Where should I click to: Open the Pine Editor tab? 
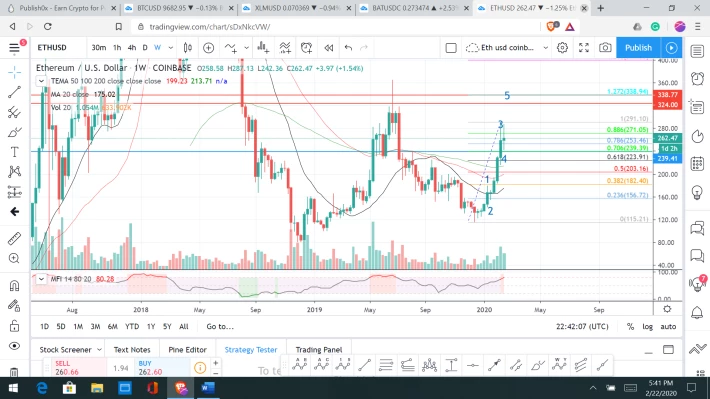tap(187, 350)
